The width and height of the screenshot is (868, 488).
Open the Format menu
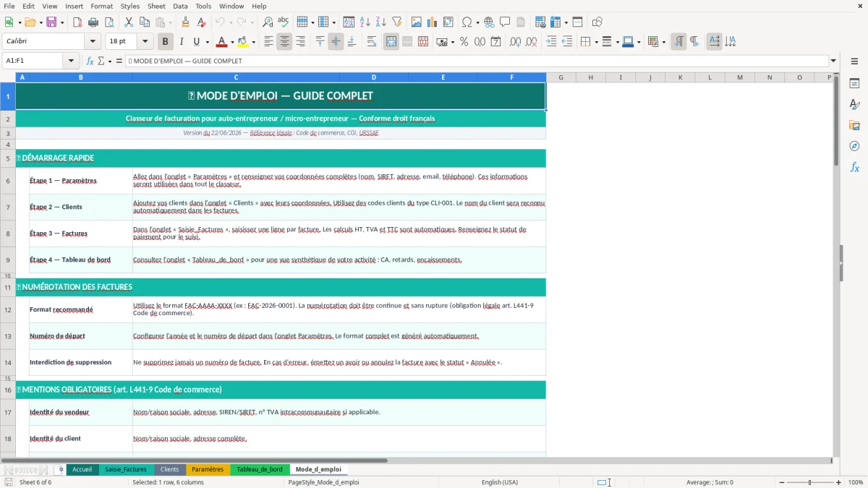click(x=101, y=6)
